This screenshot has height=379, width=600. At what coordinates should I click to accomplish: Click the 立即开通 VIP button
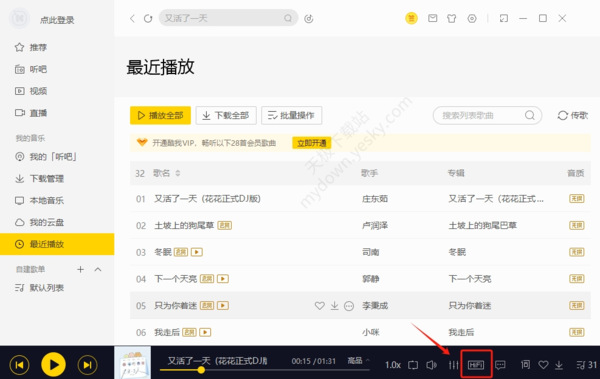pyautogui.click(x=311, y=143)
